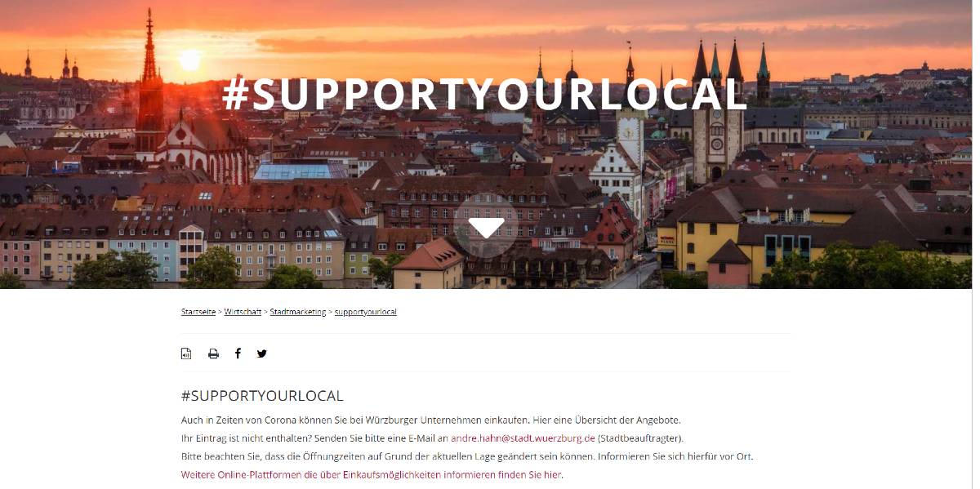Select the supportyourlocal breadcrumb entry
Screen dimensions: 980x489
366,312
